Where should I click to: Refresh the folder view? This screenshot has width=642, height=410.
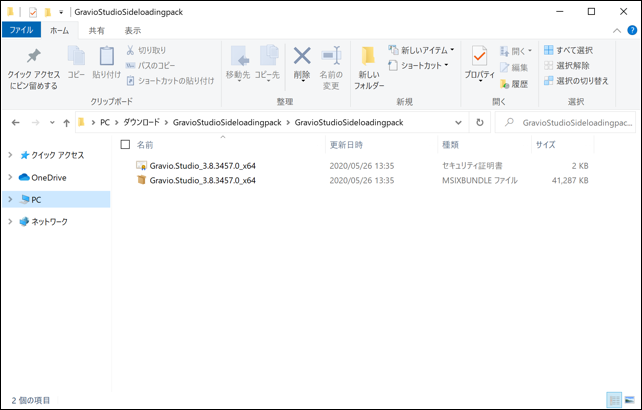(x=479, y=122)
